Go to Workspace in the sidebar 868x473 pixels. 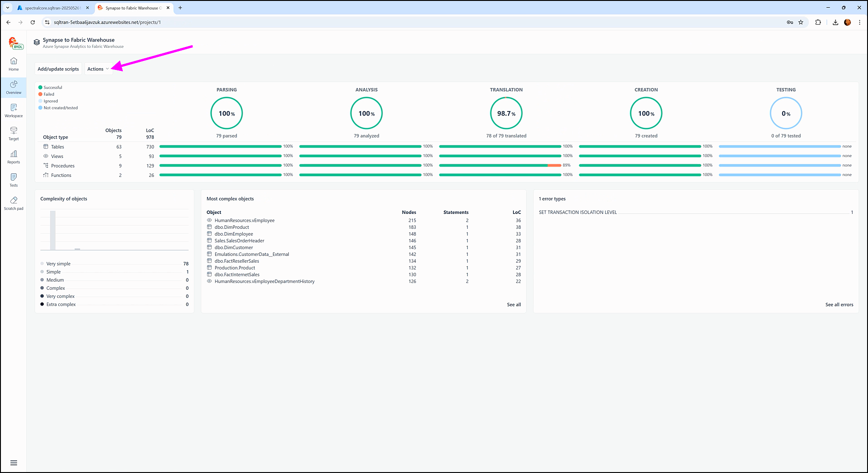[x=14, y=110]
